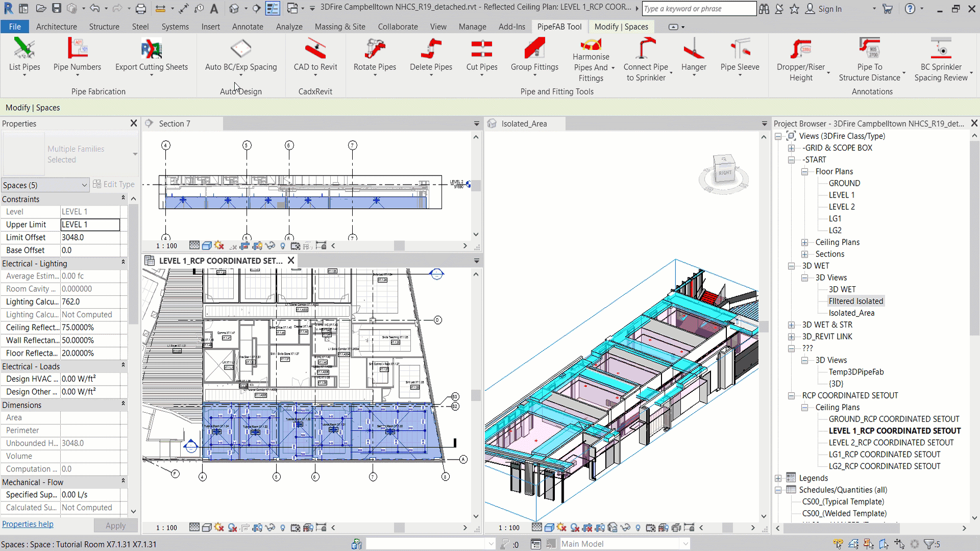The height and width of the screenshot is (551, 980).
Task: Expand the 3D WET section in browser
Action: click(x=792, y=266)
